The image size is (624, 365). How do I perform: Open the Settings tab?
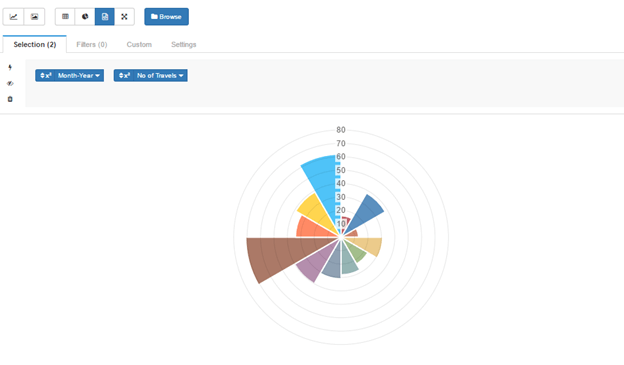coord(183,44)
